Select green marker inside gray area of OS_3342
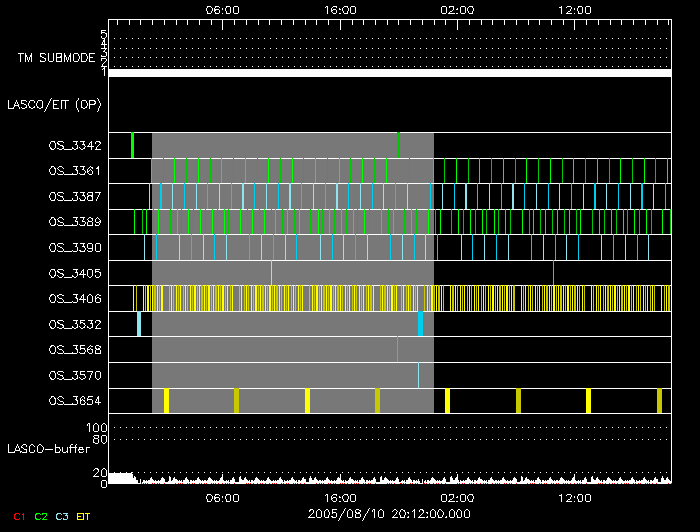The image size is (700, 532). pyautogui.click(x=398, y=145)
